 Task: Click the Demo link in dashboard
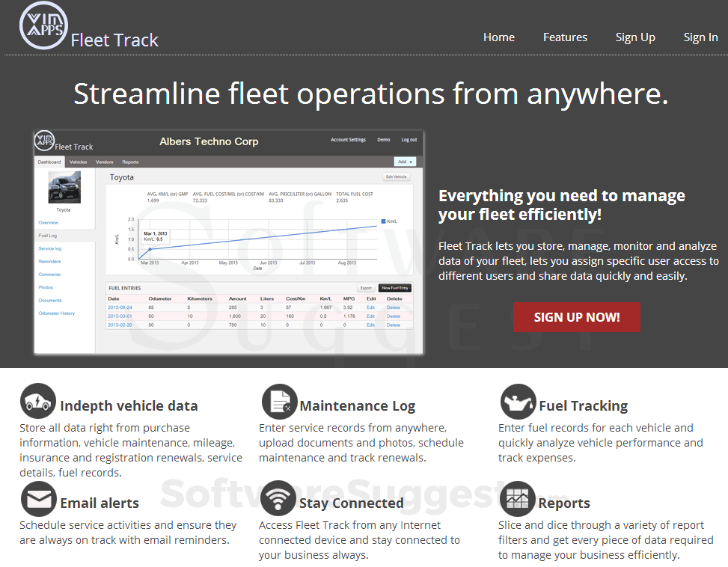384,140
